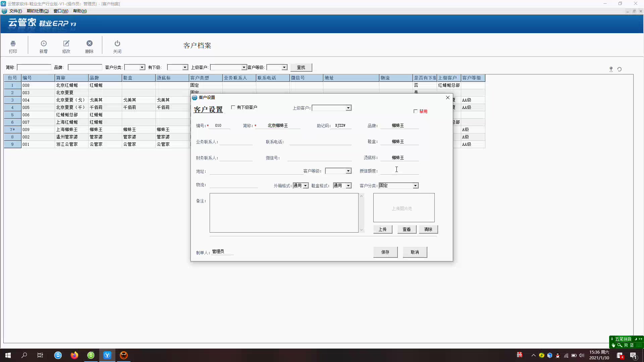Click the 关闭 close function icon
This screenshot has width=644, height=362.
117,46
